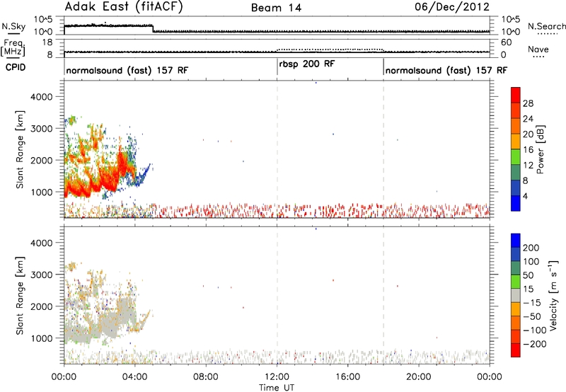The width and height of the screenshot is (566, 392).
Task: Click the '08:00' time axis tick label
Action: [206, 377]
